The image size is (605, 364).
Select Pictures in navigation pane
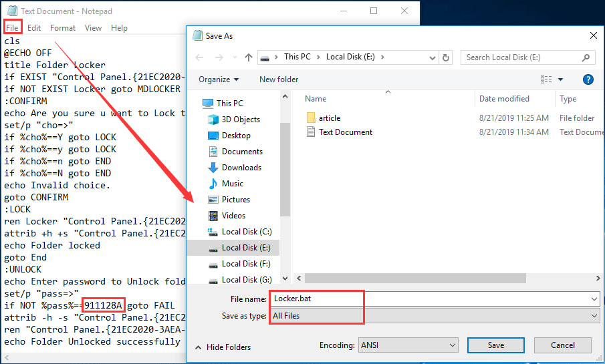pyautogui.click(x=236, y=200)
